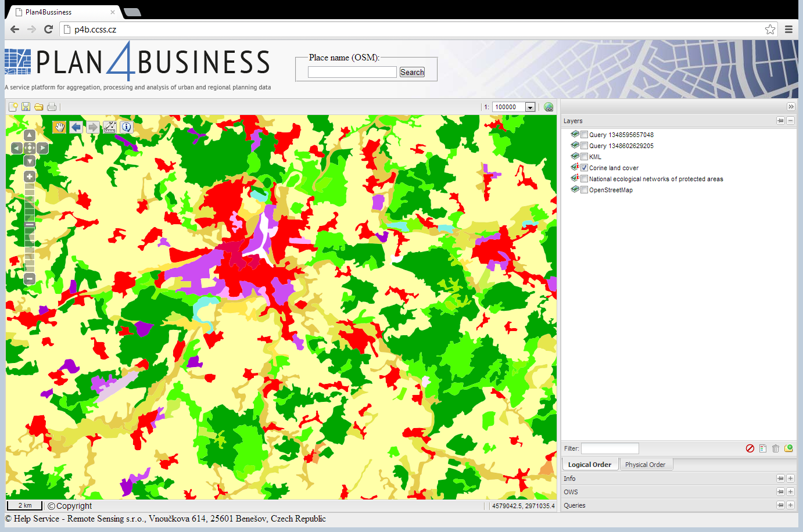Click the National ecological networks layer name
This screenshot has height=532, width=803.
click(656, 179)
